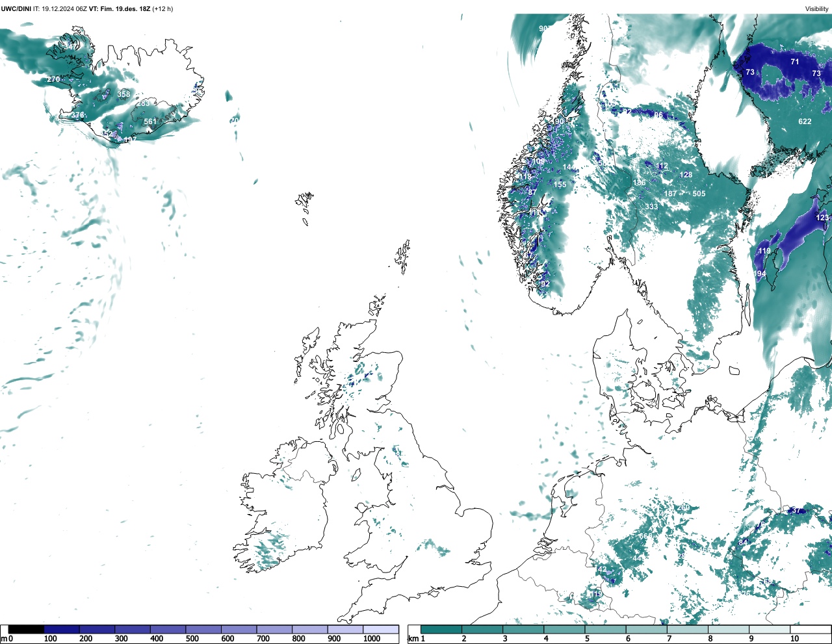The height and width of the screenshot is (644, 832).
Task: Click the 400–500 m legend swatch
Action: click(x=168, y=629)
